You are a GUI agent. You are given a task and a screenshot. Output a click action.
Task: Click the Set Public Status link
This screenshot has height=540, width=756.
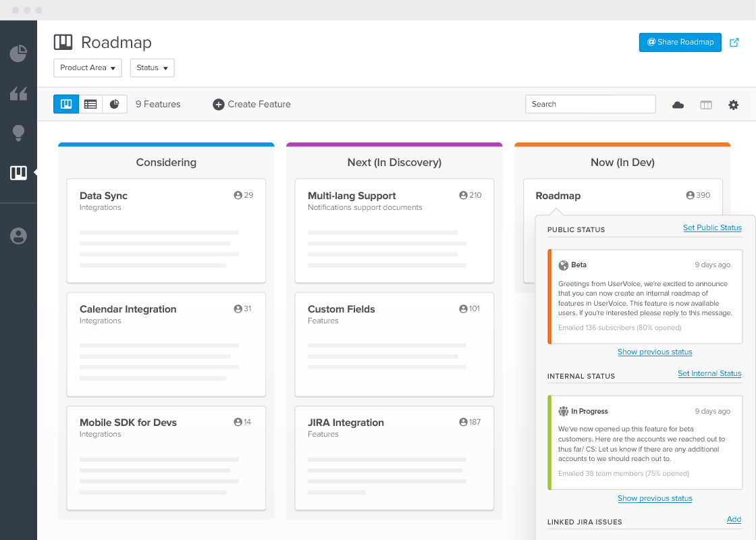point(712,227)
